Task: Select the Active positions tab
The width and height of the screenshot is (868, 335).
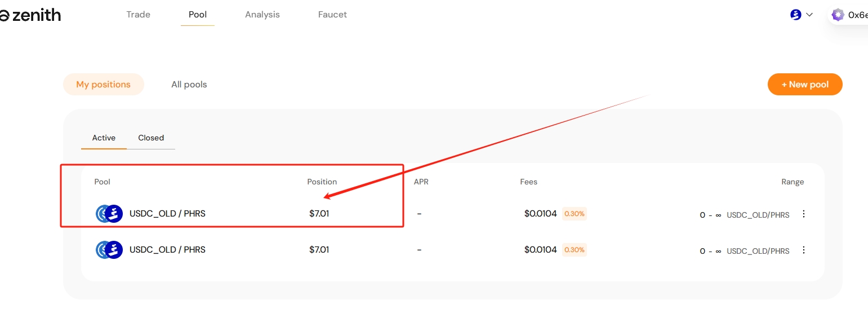Action: 104,138
